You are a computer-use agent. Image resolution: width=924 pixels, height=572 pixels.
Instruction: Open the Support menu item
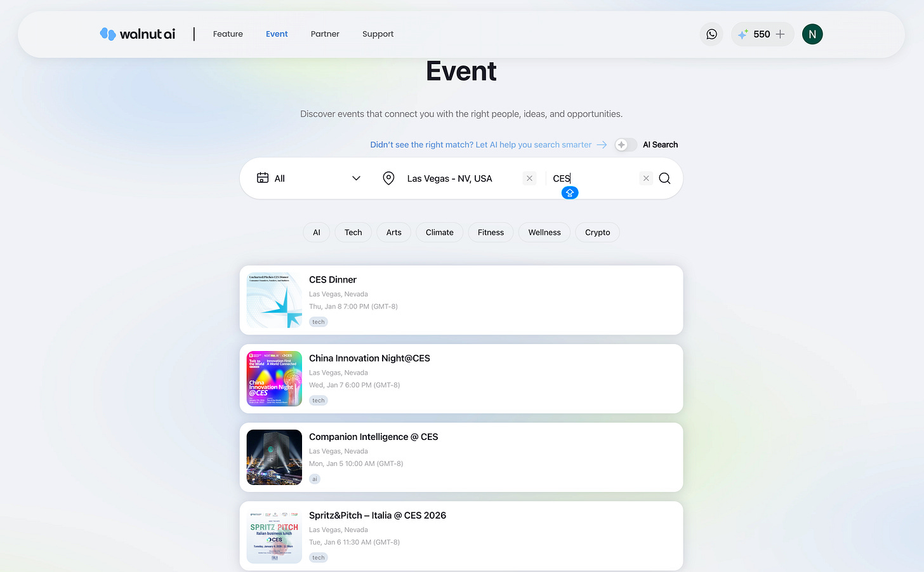(x=378, y=34)
